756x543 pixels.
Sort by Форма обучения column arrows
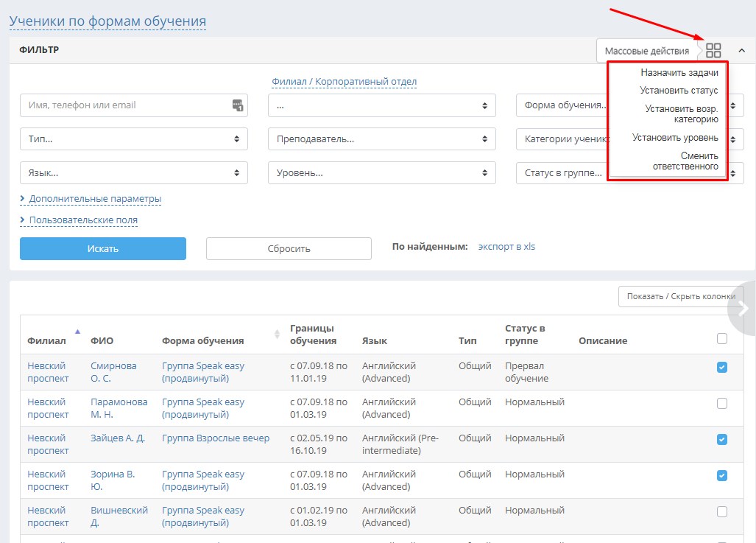click(x=277, y=334)
